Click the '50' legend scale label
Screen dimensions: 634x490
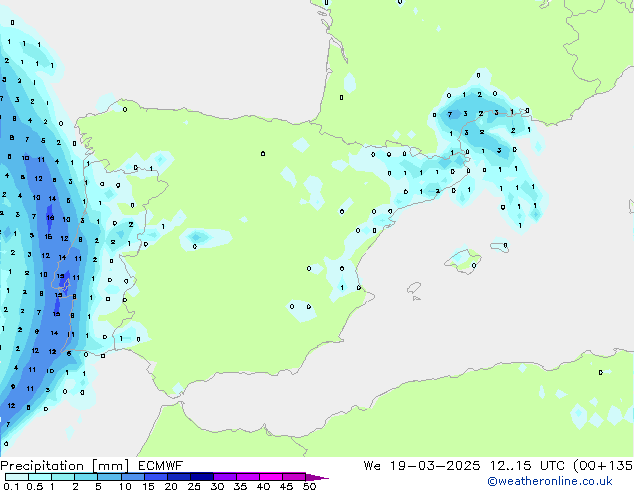pyautogui.click(x=309, y=486)
